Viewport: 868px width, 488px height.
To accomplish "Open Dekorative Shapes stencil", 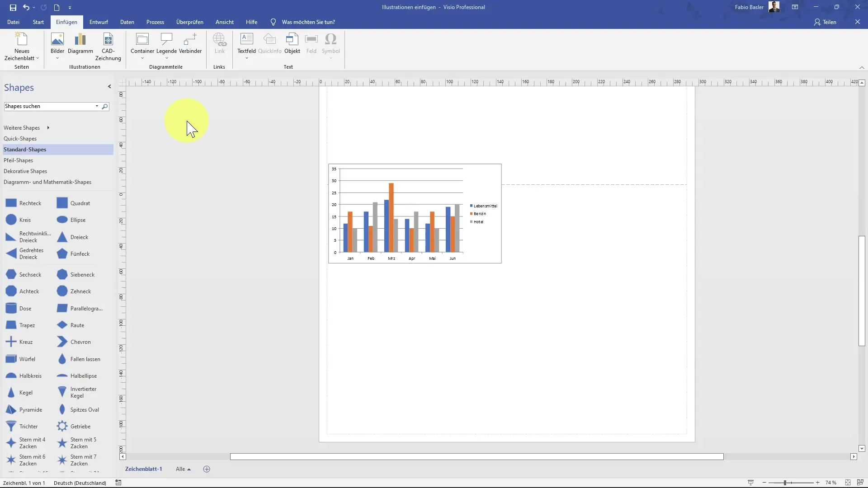I will coord(25,171).
